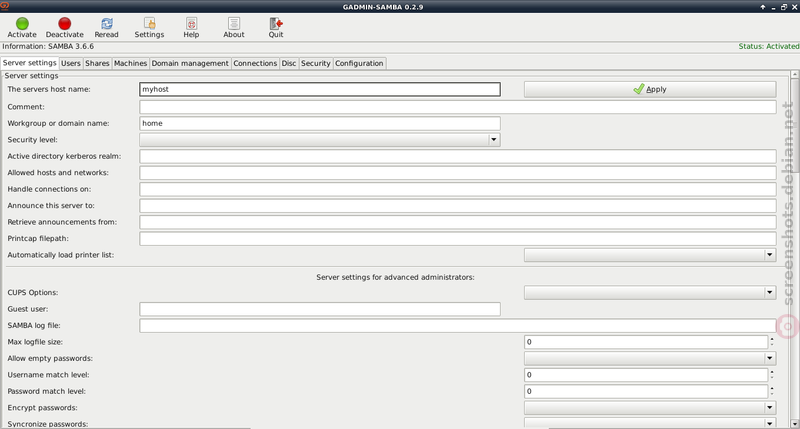The width and height of the screenshot is (800, 429).
Task: Open Settings from the toolbar
Action: point(149,23)
